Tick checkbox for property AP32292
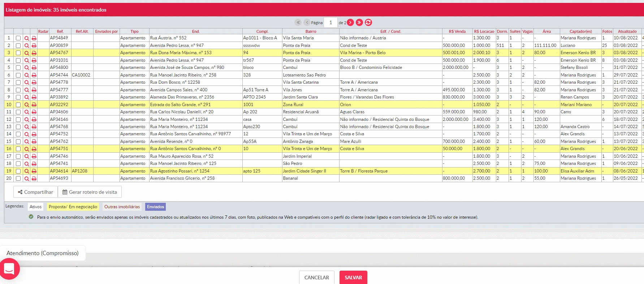 18,105
